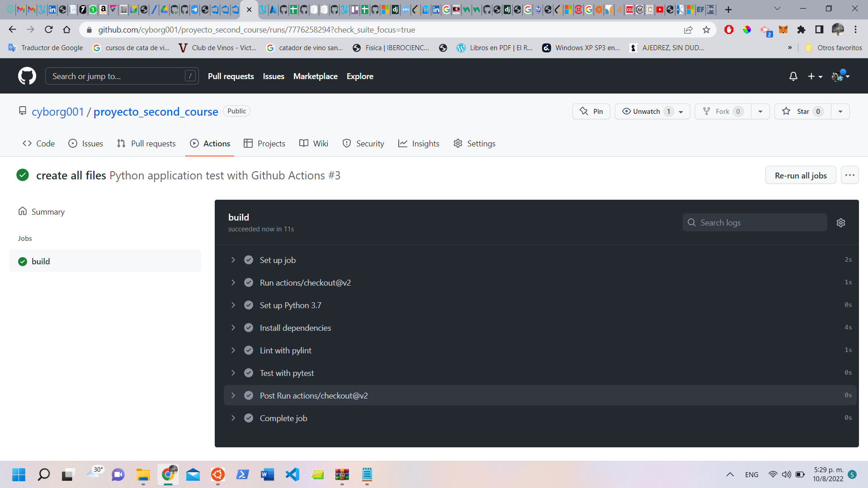Click the Search logs input field
Screen dimensions: 868x488
pyautogui.click(x=755, y=222)
